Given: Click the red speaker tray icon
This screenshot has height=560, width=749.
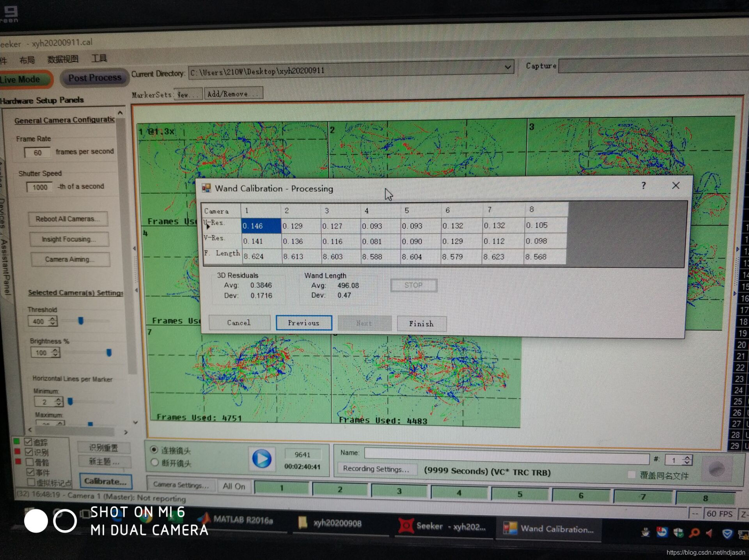Looking at the screenshot, I should pos(710,533).
